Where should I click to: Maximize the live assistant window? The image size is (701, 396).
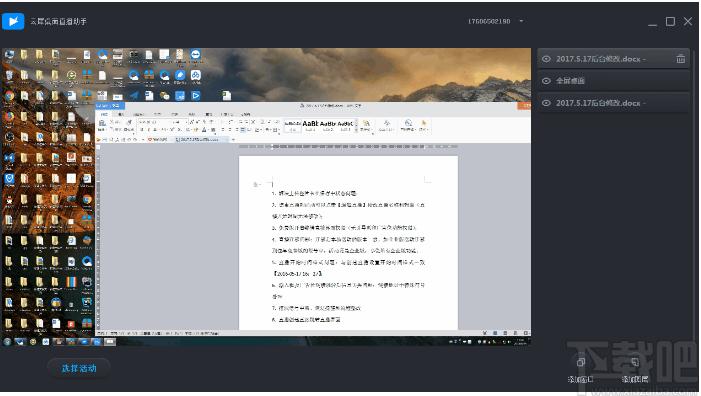coord(670,21)
